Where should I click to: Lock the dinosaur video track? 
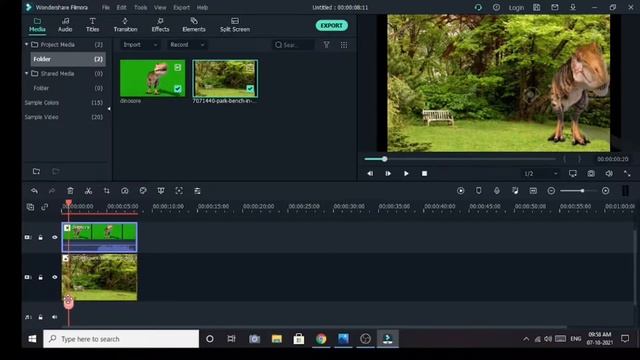click(40, 237)
